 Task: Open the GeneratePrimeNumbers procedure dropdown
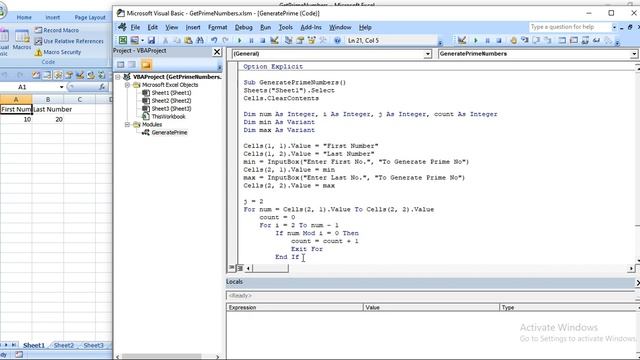pyautogui.click(x=633, y=54)
